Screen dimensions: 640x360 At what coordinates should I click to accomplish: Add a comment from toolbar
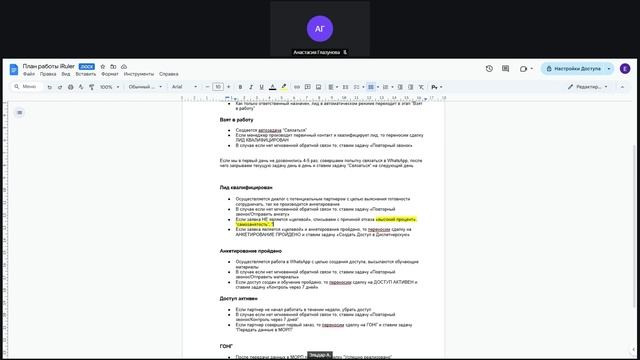click(x=308, y=87)
